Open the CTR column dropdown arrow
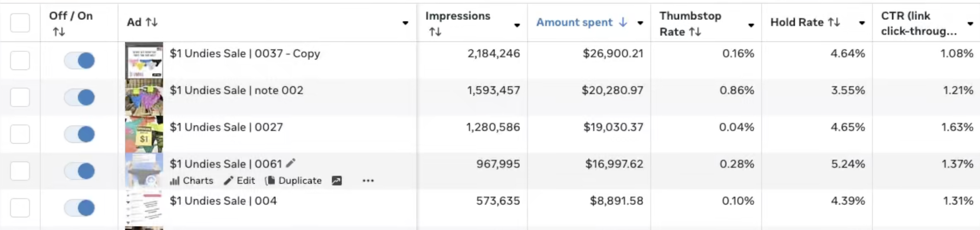980x230 pixels. click(970, 24)
